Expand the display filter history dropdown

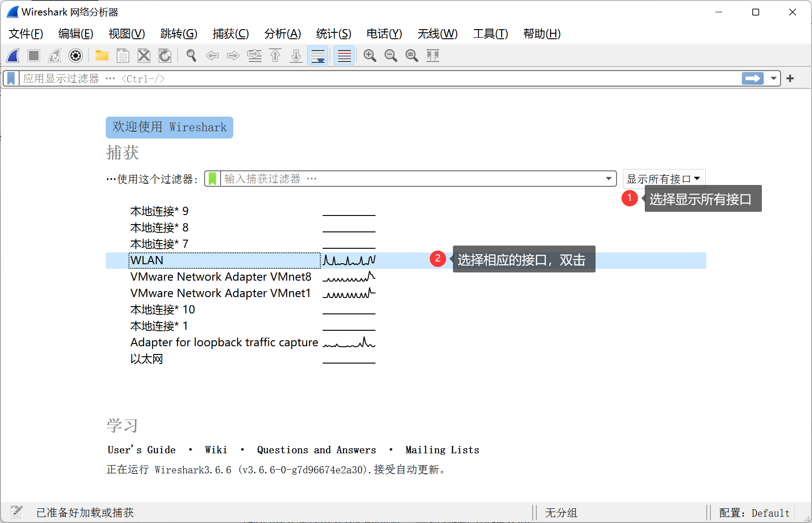(773, 78)
